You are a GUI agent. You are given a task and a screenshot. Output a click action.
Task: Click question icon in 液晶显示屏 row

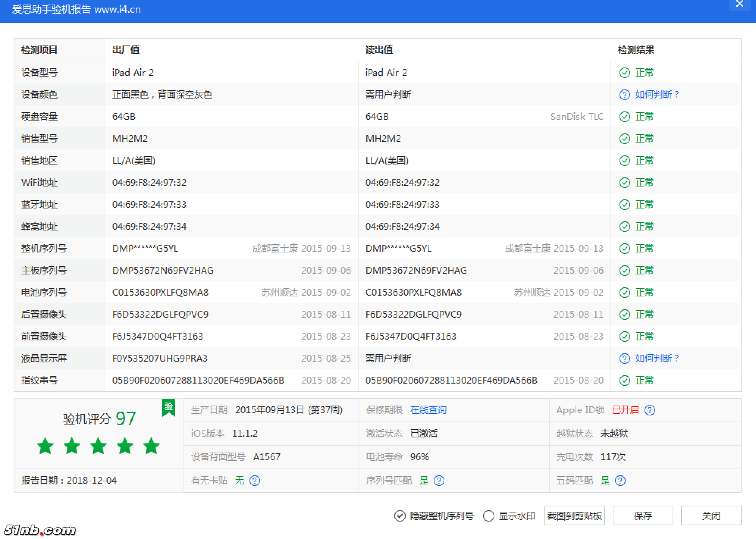point(624,359)
